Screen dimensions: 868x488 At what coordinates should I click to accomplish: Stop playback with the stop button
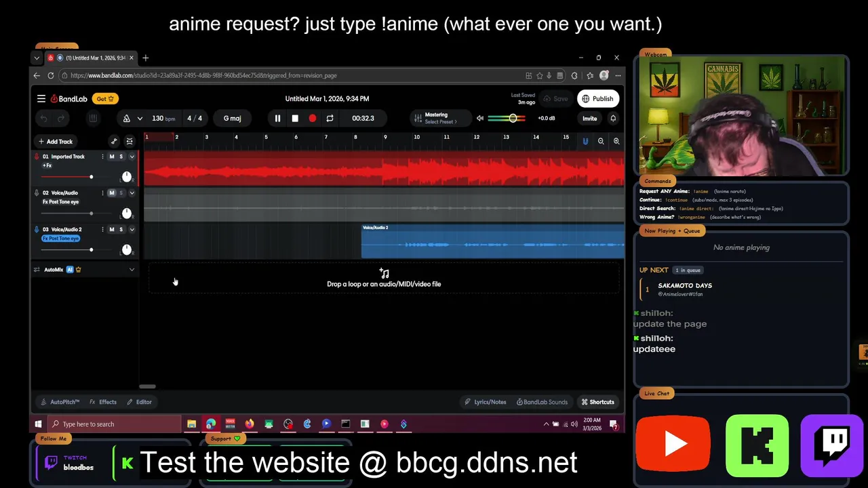pyautogui.click(x=295, y=119)
